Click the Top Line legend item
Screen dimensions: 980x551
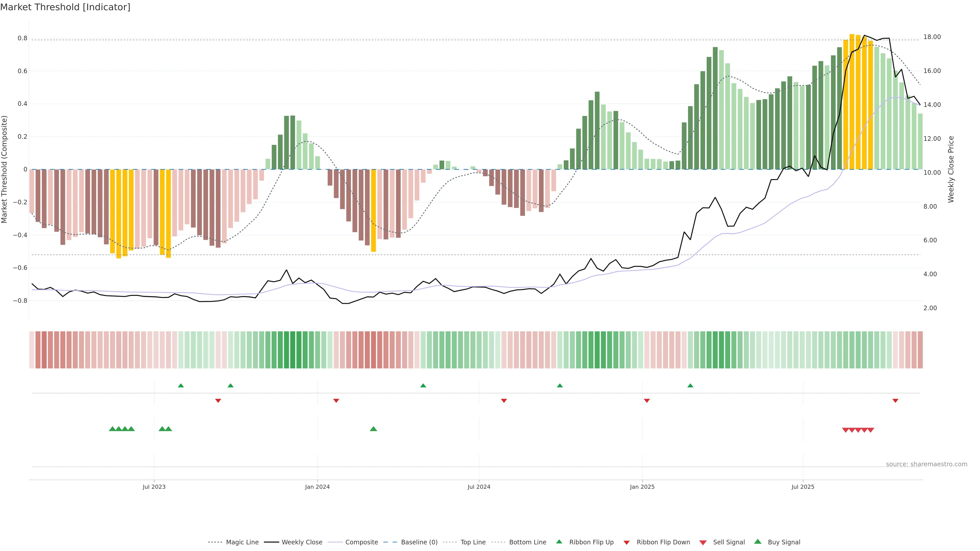tap(473, 542)
